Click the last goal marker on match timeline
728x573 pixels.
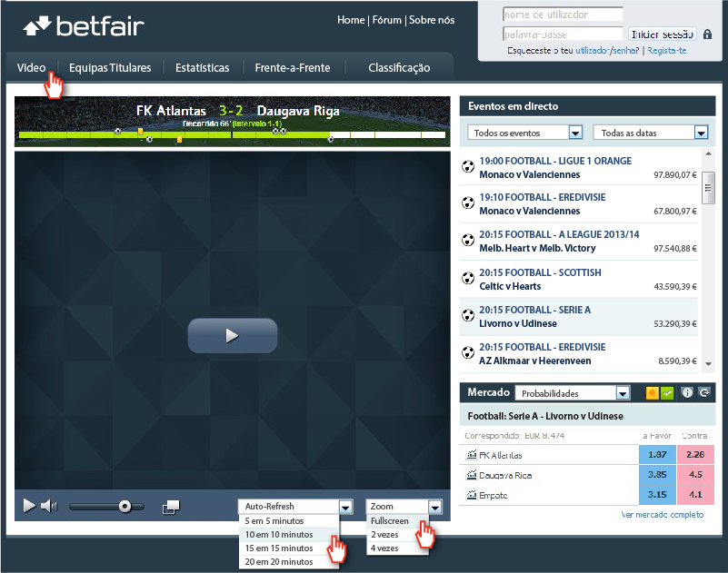pyautogui.click(x=331, y=139)
